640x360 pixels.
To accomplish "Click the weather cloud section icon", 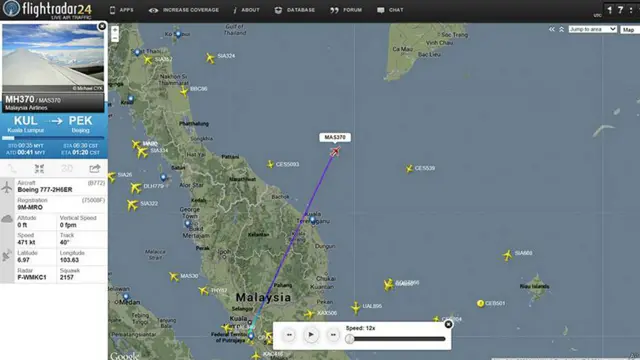I will (7, 219).
